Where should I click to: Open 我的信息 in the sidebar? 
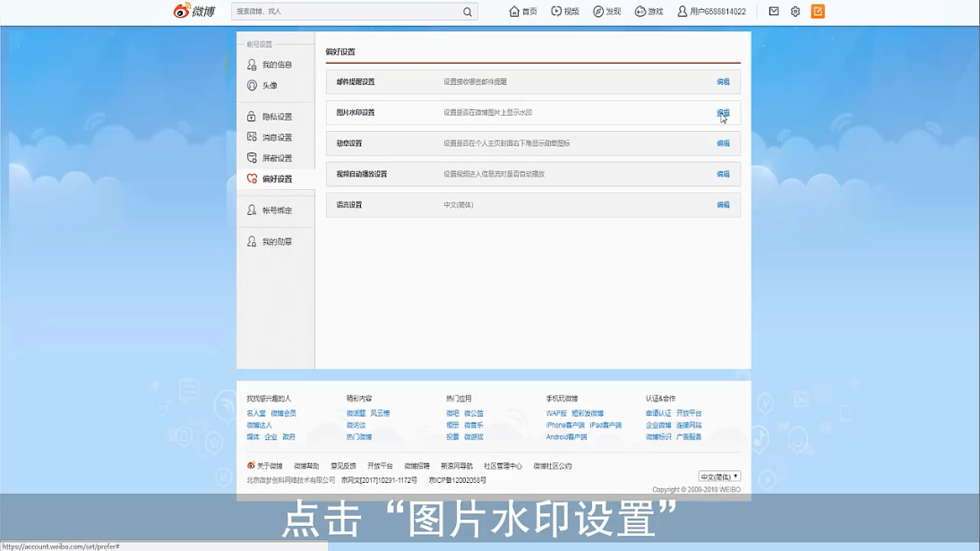(x=277, y=65)
